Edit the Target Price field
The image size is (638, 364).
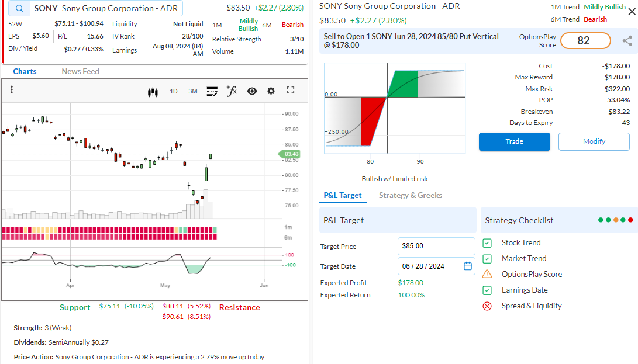pos(436,246)
